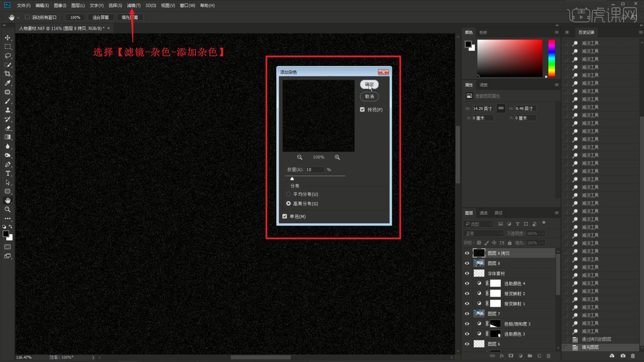Click the delete layer trash icon
The image size is (644, 362).
point(549,356)
